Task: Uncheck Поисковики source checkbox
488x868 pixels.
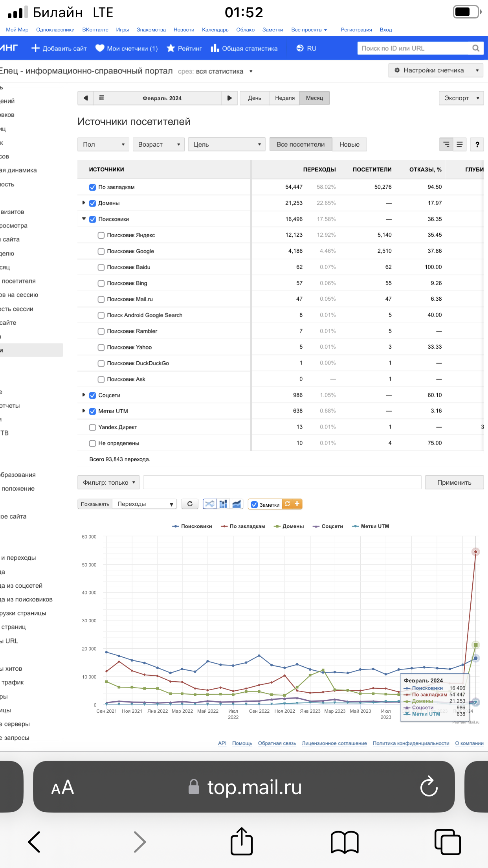Action: pos(93,219)
